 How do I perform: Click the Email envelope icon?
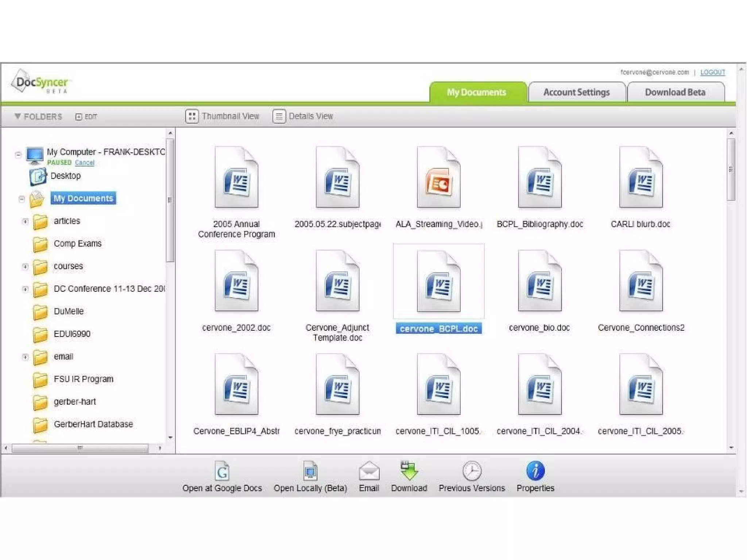click(x=369, y=471)
